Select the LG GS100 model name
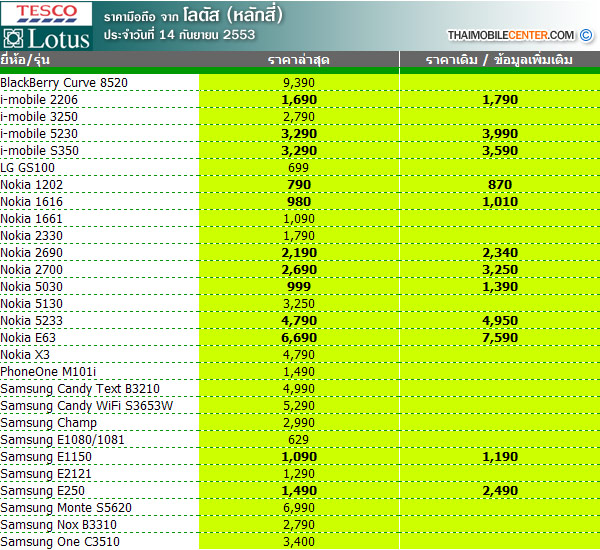This screenshot has height=550, width=600. tap(28, 168)
